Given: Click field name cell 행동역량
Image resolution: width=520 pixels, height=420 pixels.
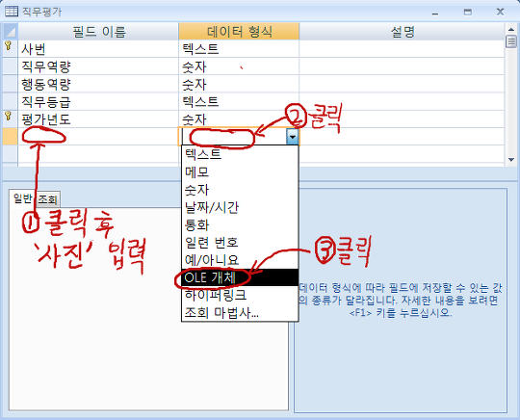Looking at the screenshot, I should point(98,84).
